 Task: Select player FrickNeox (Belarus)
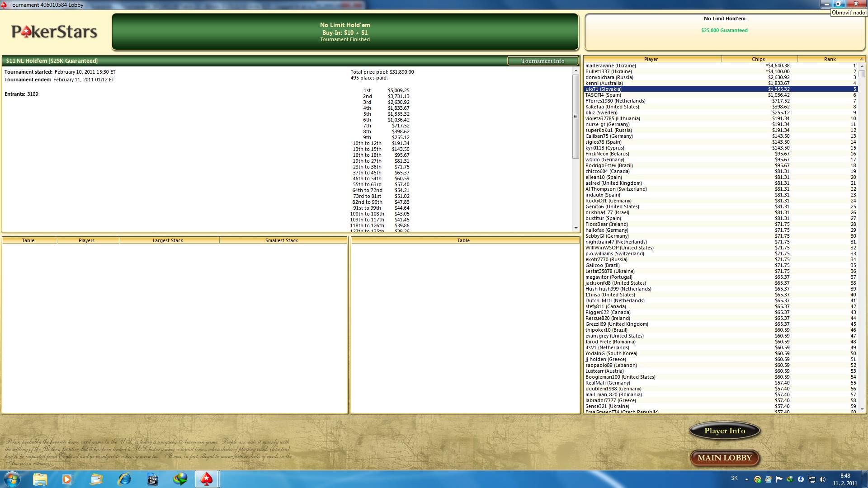click(721, 154)
